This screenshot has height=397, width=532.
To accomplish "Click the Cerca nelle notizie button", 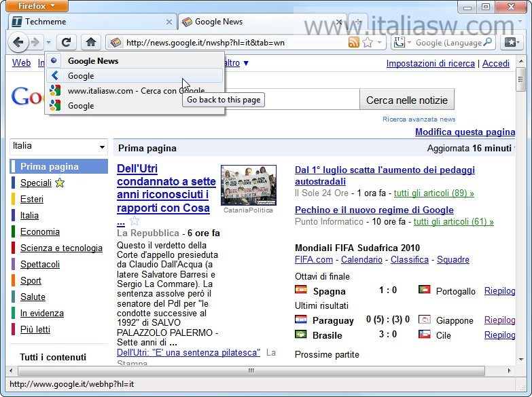I will pyautogui.click(x=407, y=100).
